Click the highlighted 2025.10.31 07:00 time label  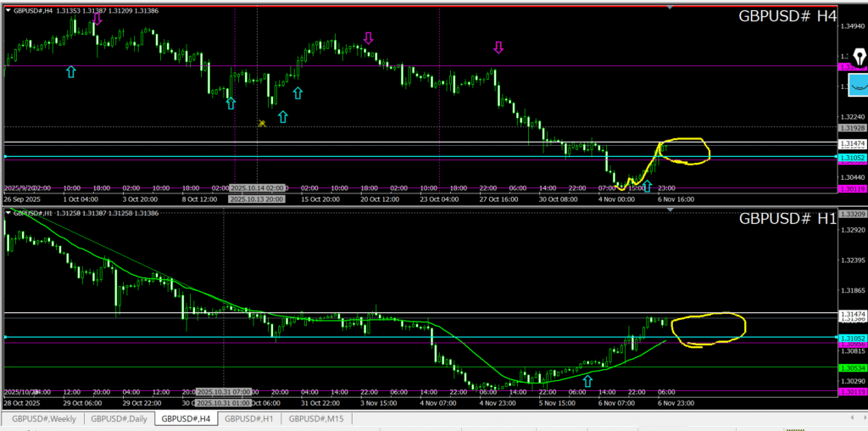(x=223, y=392)
